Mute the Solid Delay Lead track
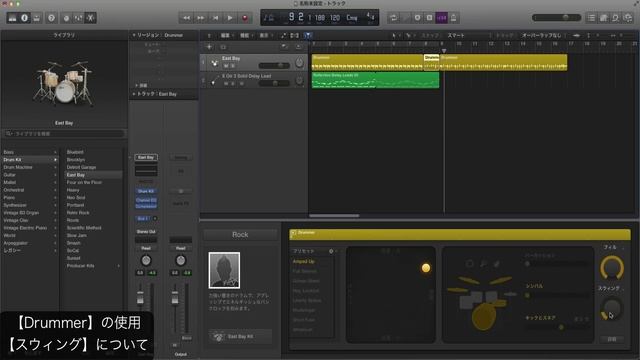The width and height of the screenshot is (640, 360). pos(226,84)
